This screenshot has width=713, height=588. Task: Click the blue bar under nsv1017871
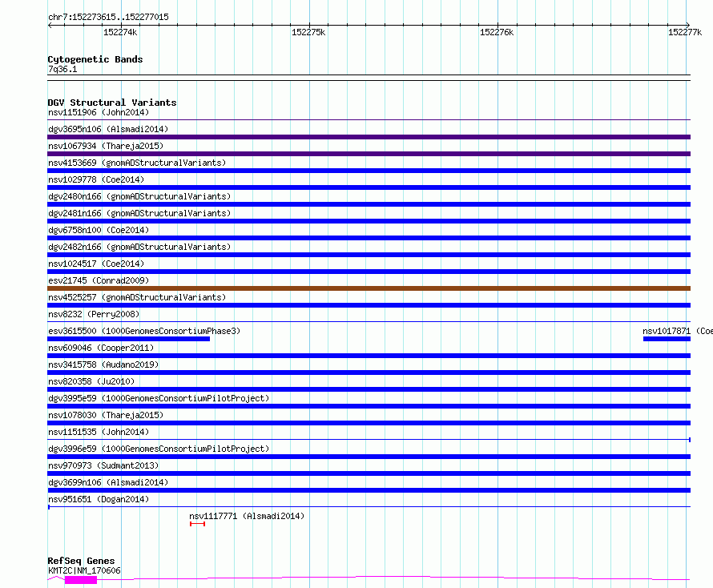[x=667, y=339]
